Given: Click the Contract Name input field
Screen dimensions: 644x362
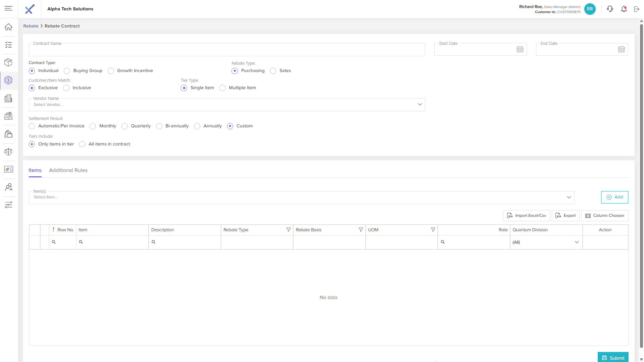Looking at the screenshot, I should [227, 50].
